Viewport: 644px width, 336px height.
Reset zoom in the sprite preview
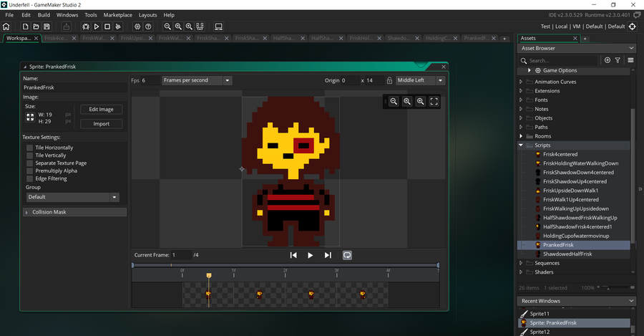[407, 101]
